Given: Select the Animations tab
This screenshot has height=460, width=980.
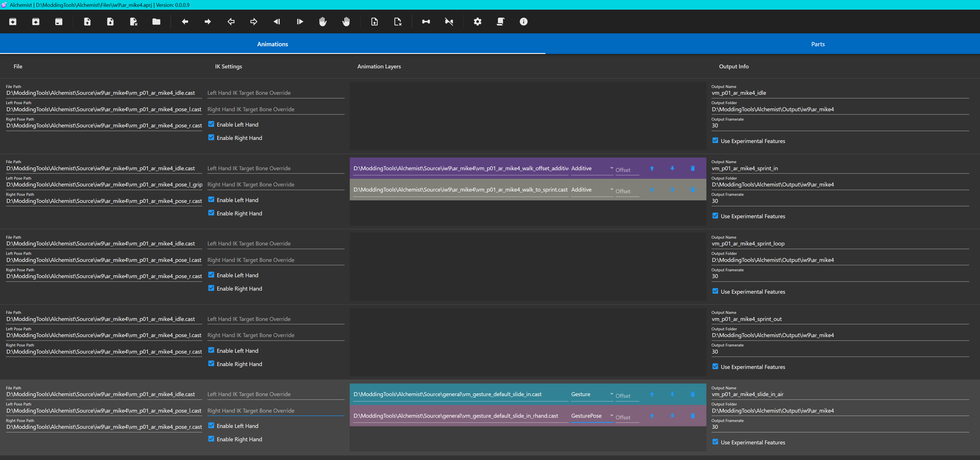Looking at the screenshot, I should [272, 44].
